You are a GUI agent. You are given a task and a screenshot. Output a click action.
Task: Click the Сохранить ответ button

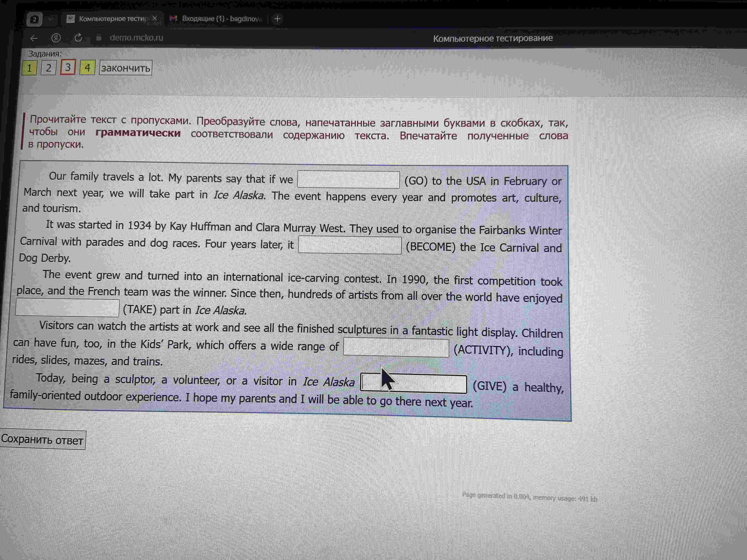pos(42,439)
